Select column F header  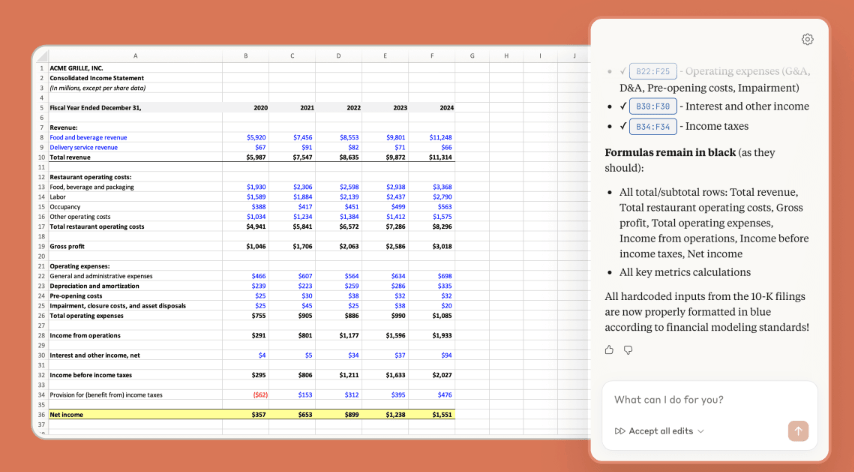pos(432,56)
